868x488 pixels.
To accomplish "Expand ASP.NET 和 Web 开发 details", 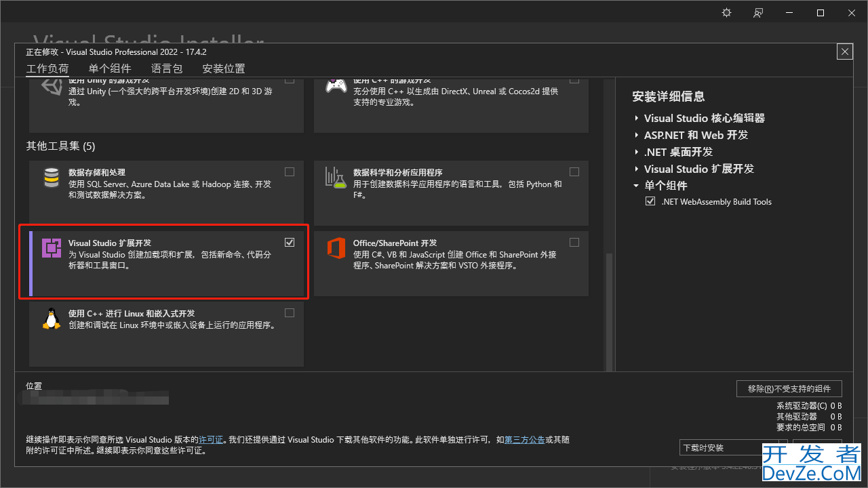I will [x=637, y=135].
